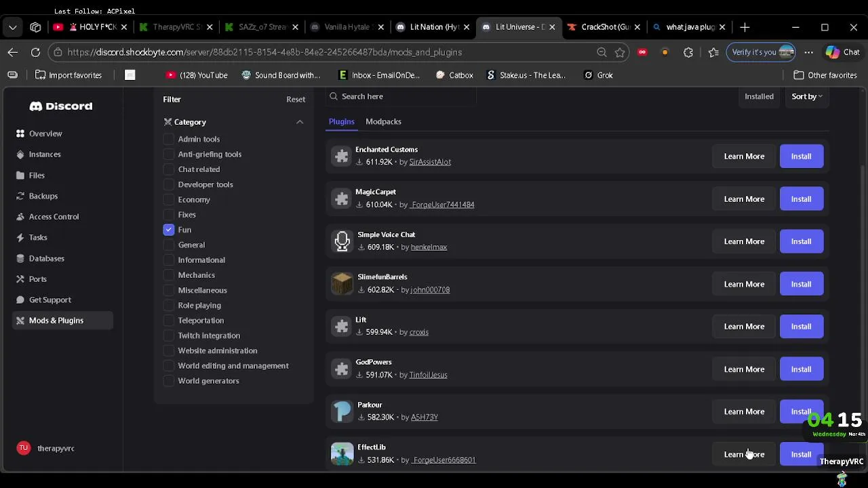Install the Simple Voice Chat plugin
Screen dimensions: 868x488
tap(802, 241)
